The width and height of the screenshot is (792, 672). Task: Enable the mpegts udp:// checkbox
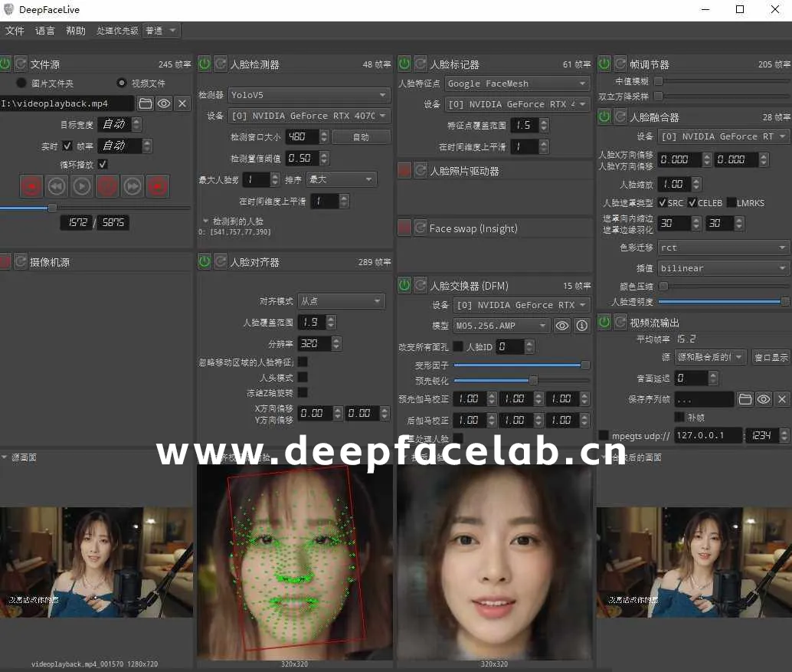tap(603, 435)
